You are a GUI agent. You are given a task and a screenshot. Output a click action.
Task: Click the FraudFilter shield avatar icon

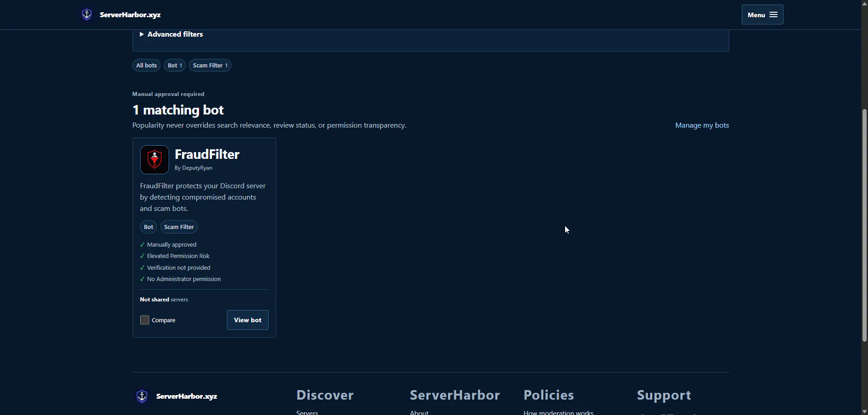[155, 160]
